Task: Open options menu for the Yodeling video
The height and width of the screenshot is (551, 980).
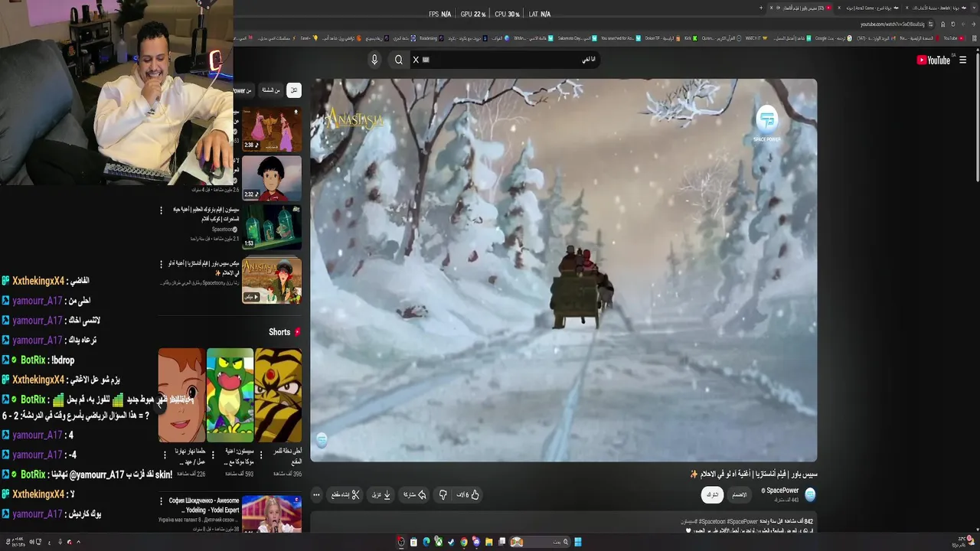Action: [x=161, y=501]
